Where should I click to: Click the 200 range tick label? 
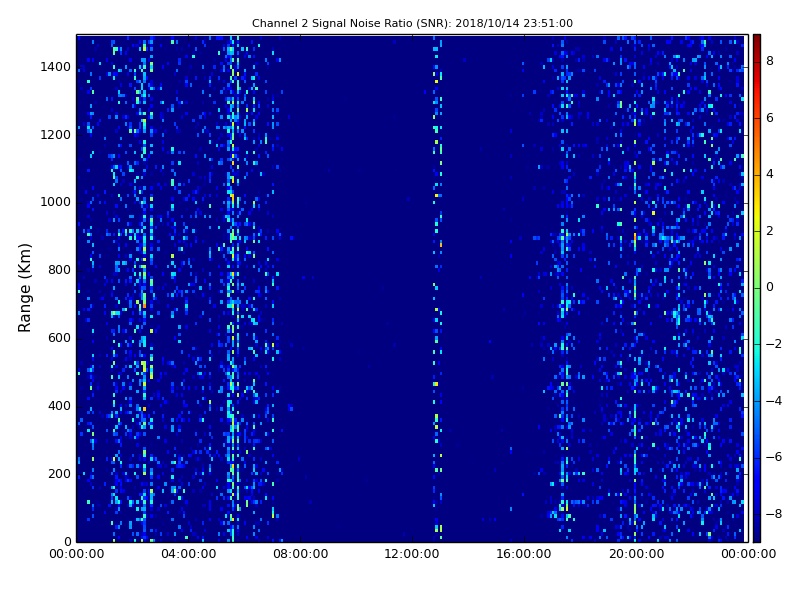coord(59,473)
